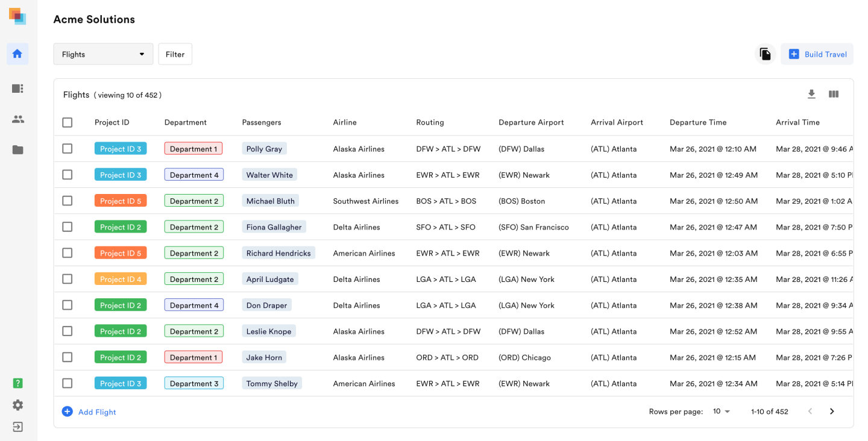The height and width of the screenshot is (441, 868).
Task: Click the Department 4 tag in Don Draper's row
Action: [x=194, y=305]
